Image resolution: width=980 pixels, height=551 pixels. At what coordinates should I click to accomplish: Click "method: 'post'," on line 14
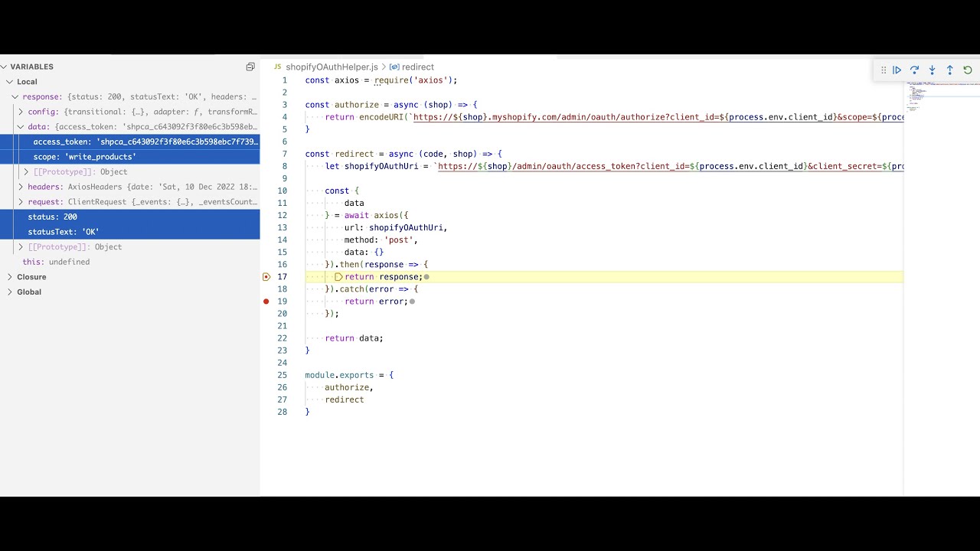click(x=381, y=240)
